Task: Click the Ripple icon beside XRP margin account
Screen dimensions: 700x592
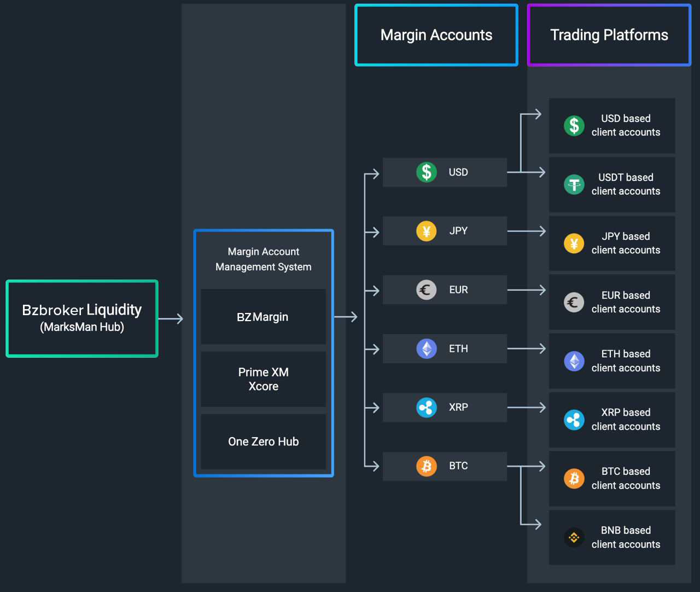Action: [x=427, y=408]
